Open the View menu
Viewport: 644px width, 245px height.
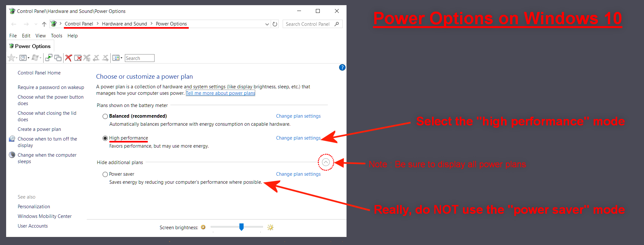point(41,36)
